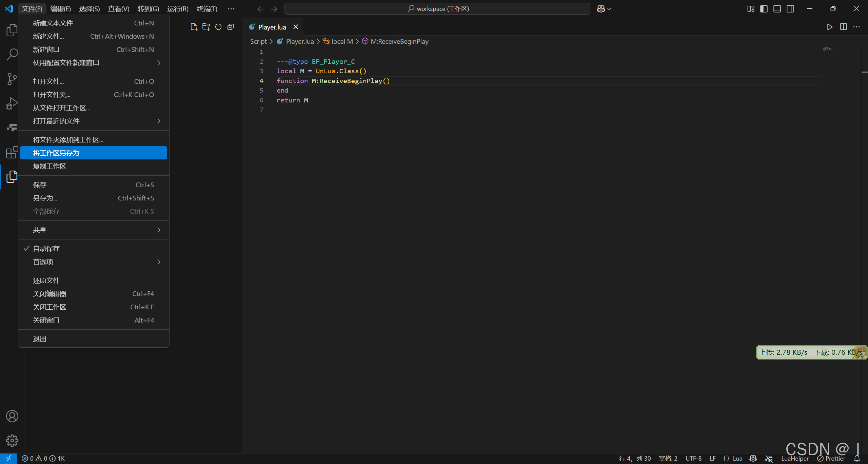Click the Run Code play icon
Viewport: 868px width, 464px height.
point(830,27)
